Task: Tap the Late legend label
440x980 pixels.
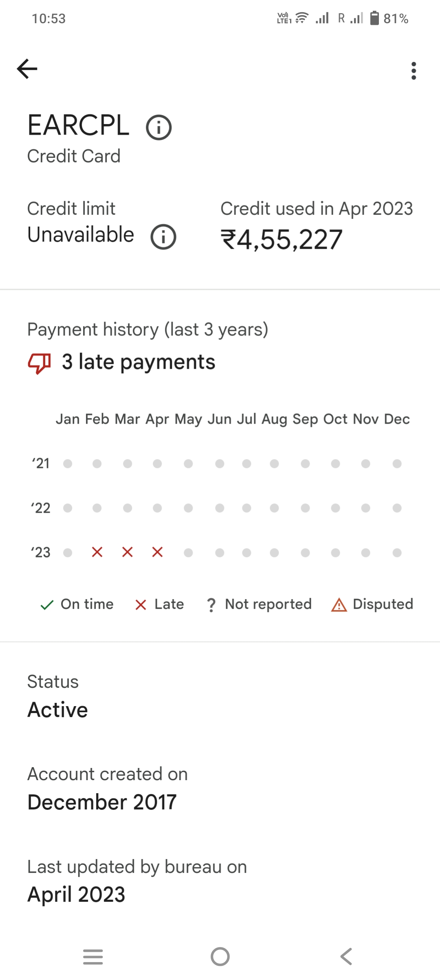Action: pos(169,604)
